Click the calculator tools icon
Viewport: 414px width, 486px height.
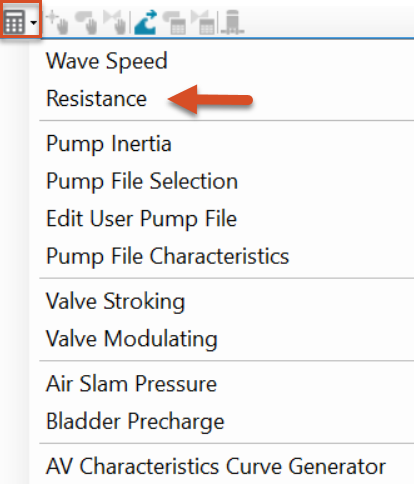(x=14, y=22)
